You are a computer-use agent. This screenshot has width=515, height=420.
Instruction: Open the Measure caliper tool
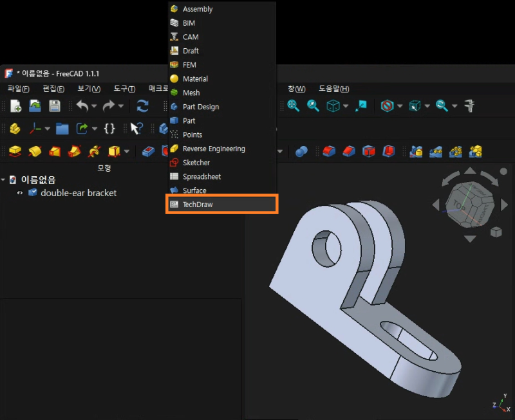point(469,105)
